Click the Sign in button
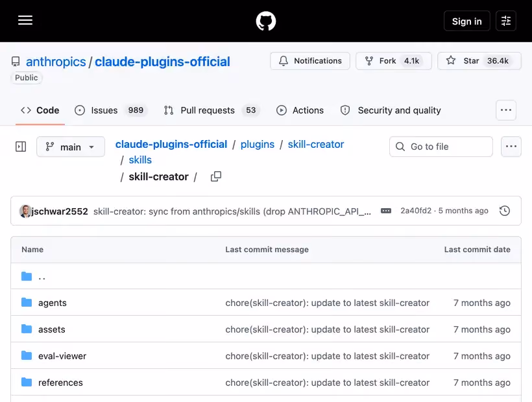This screenshot has width=532, height=402. click(467, 21)
